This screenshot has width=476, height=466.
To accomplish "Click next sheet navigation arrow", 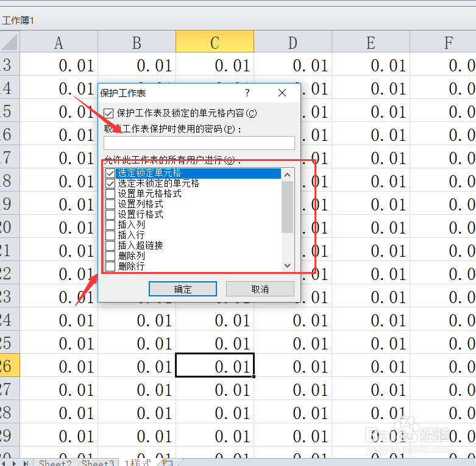I will pos(14,464).
